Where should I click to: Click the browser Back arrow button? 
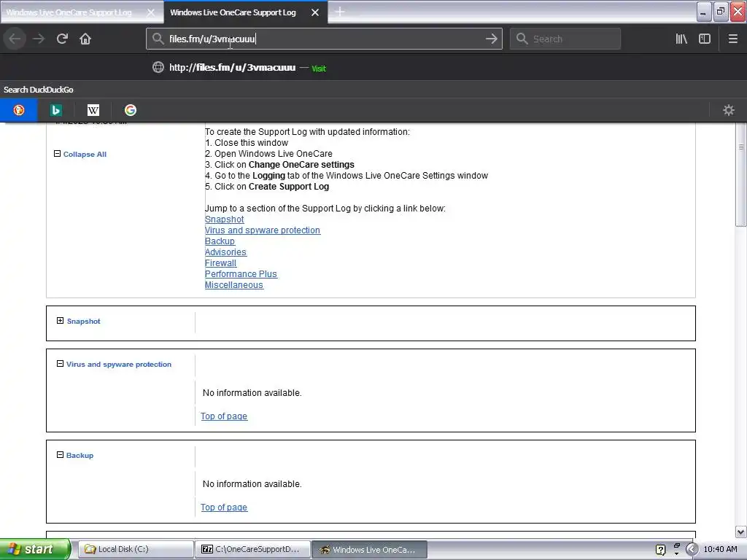[15, 39]
